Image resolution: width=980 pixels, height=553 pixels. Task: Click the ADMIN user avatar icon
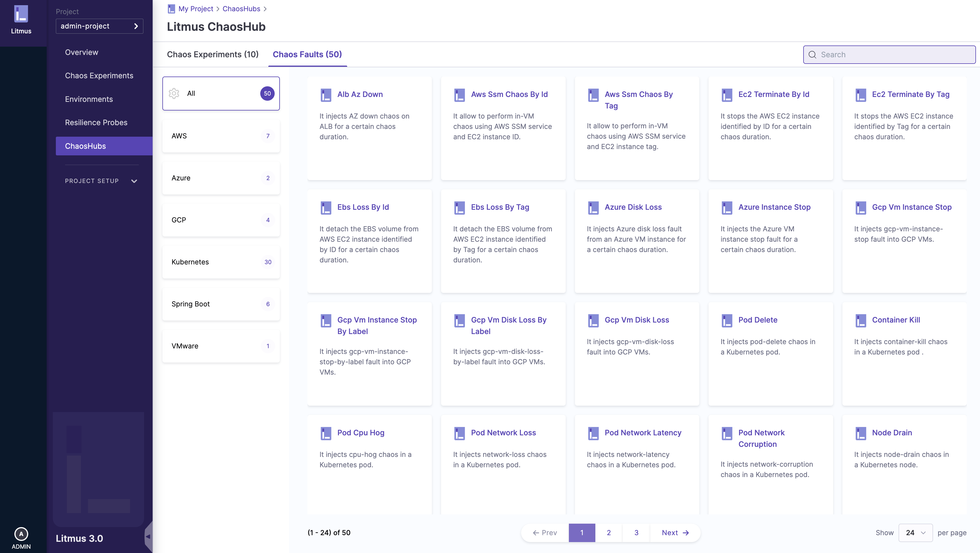coord(21,534)
